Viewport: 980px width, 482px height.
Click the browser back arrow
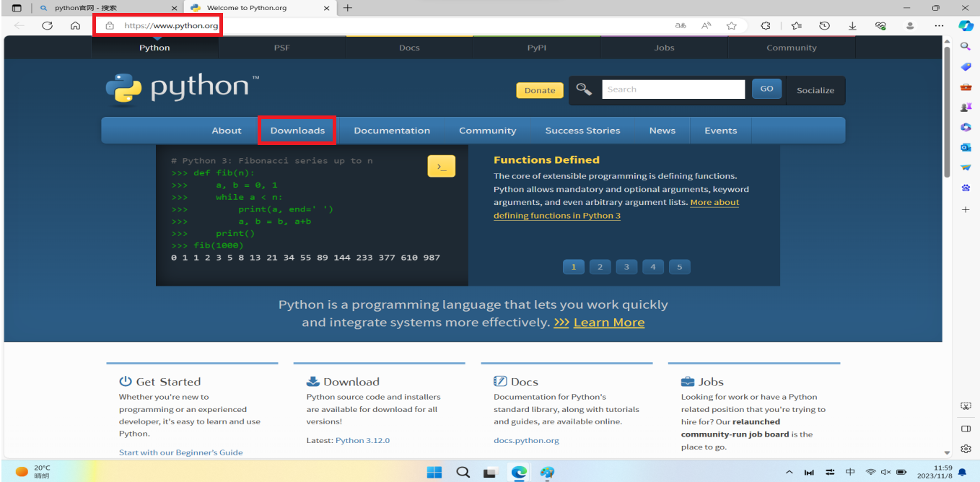(x=19, y=25)
